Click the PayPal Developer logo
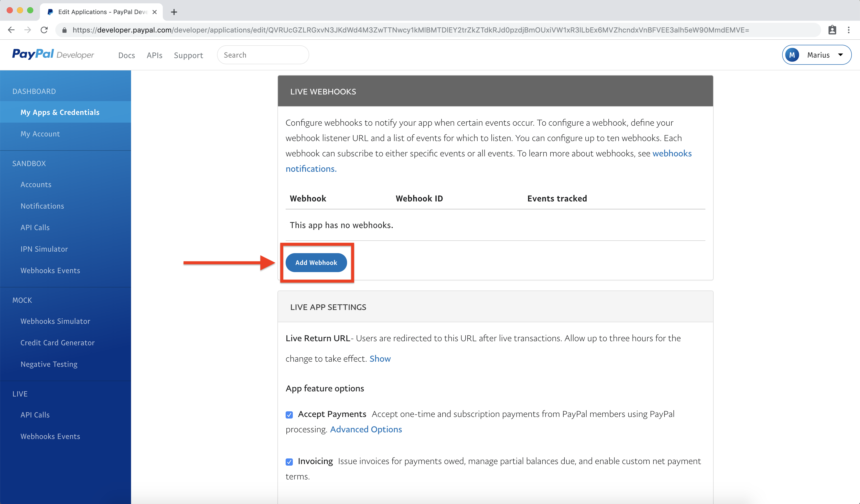Viewport: 860px width, 504px height. 53,55
